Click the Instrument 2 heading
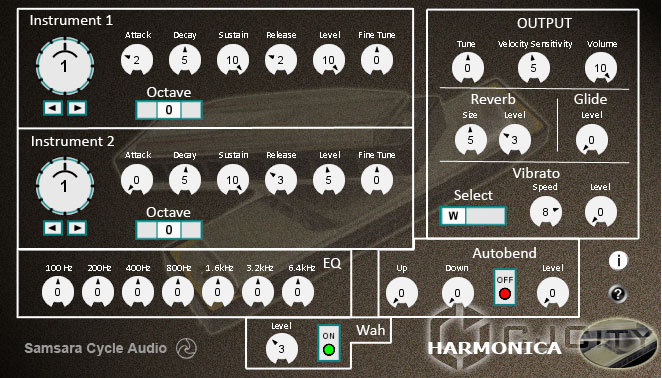Image resolution: width=662 pixels, height=378 pixels. click(72, 141)
